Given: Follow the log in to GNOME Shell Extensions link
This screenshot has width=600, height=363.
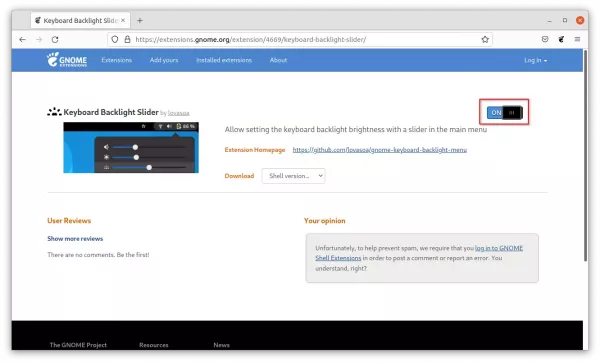Looking at the screenshot, I should [x=419, y=253].
